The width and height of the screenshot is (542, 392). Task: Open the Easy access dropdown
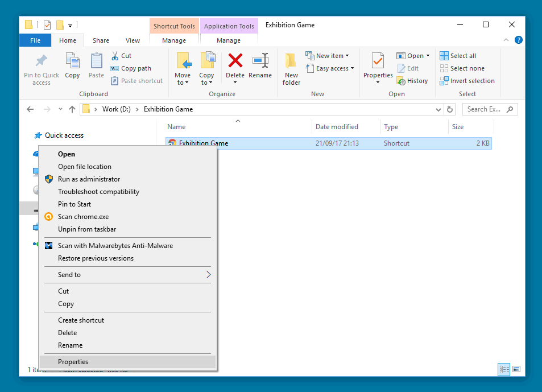(x=352, y=68)
